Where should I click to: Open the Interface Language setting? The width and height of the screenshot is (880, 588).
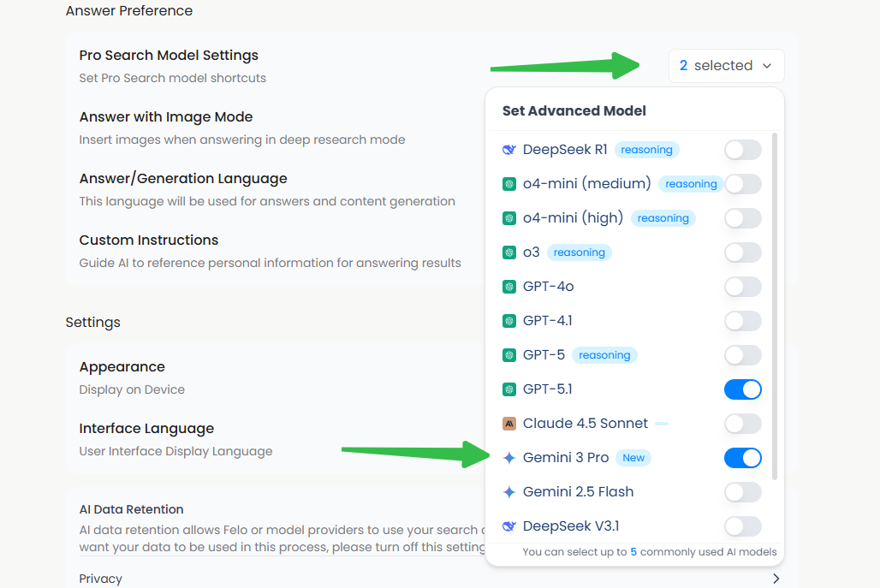tap(146, 429)
